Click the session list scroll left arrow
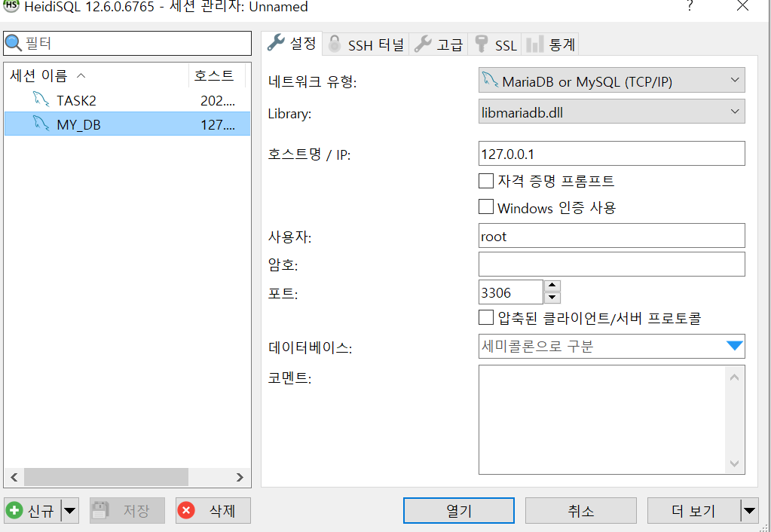Image resolution: width=771 pixels, height=532 pixels. click(x=14, y=476)
